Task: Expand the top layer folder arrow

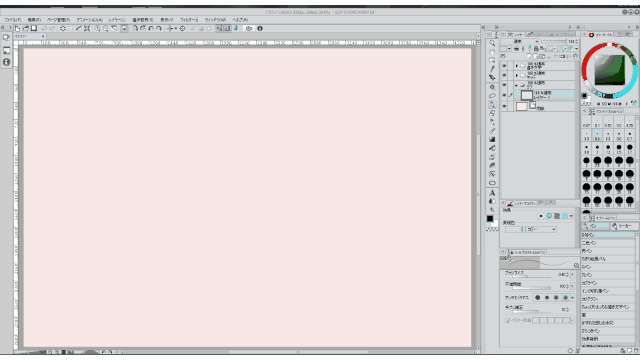Action: [516, 66]
